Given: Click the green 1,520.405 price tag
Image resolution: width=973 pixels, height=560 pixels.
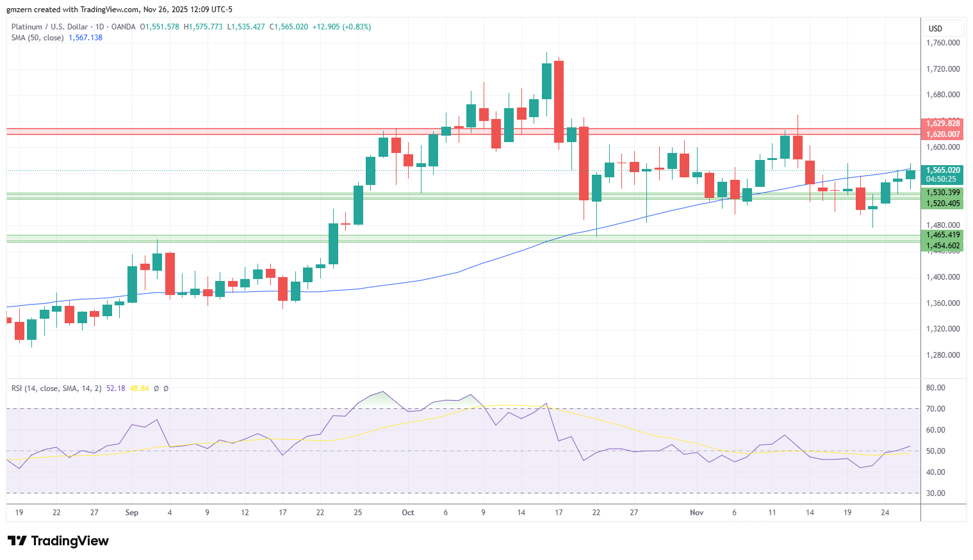Looking at the screenshot, I should coord(943,204).
